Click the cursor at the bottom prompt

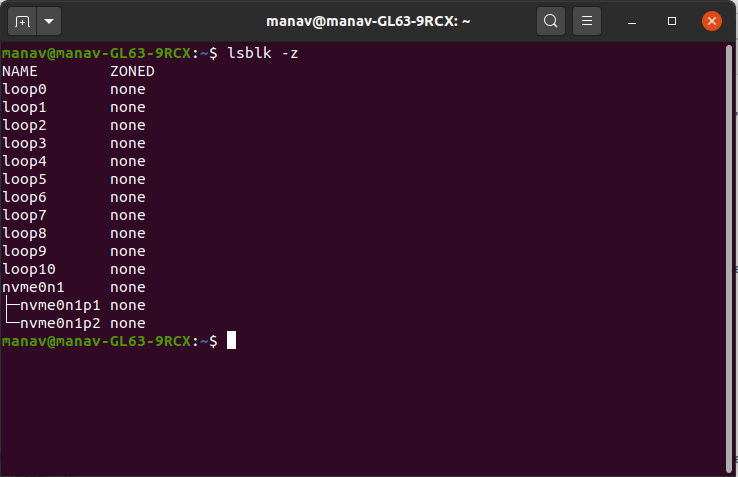pos(231,341)
